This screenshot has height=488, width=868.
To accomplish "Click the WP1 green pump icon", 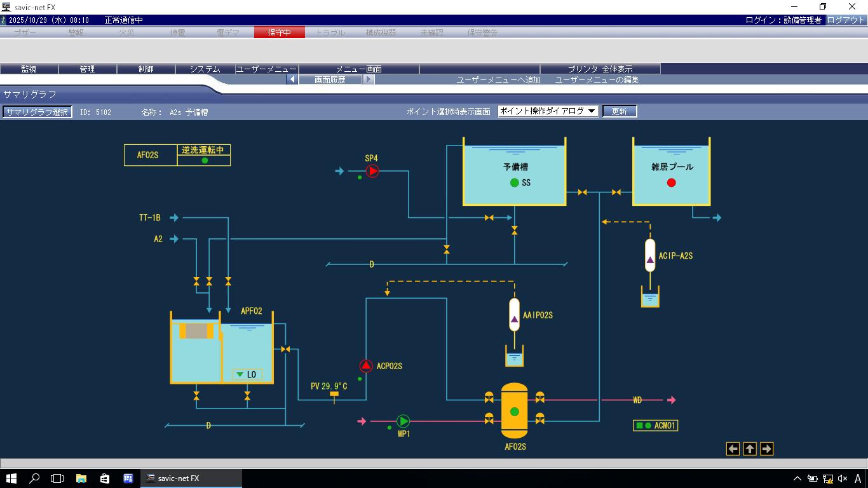I will click(403, 421).
